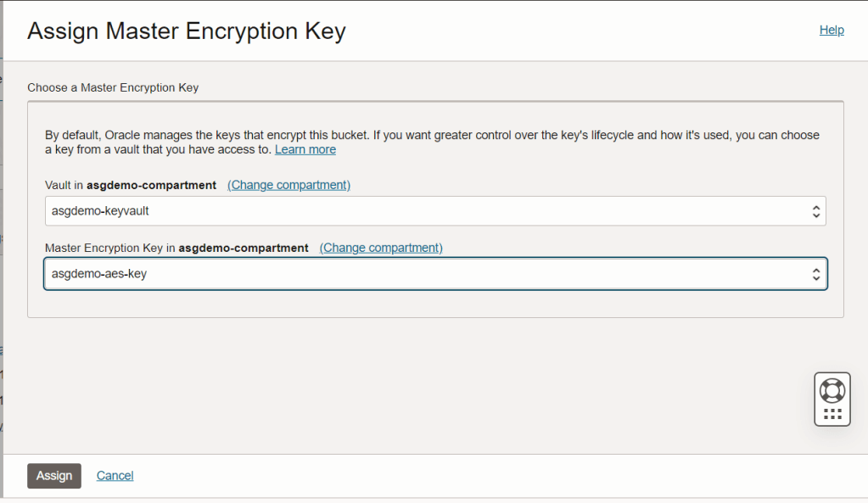The height and width of the screenshot is (503, 868).
Task: Click the Choose a Master Encryption Key heading
Action: coord(113,87)
